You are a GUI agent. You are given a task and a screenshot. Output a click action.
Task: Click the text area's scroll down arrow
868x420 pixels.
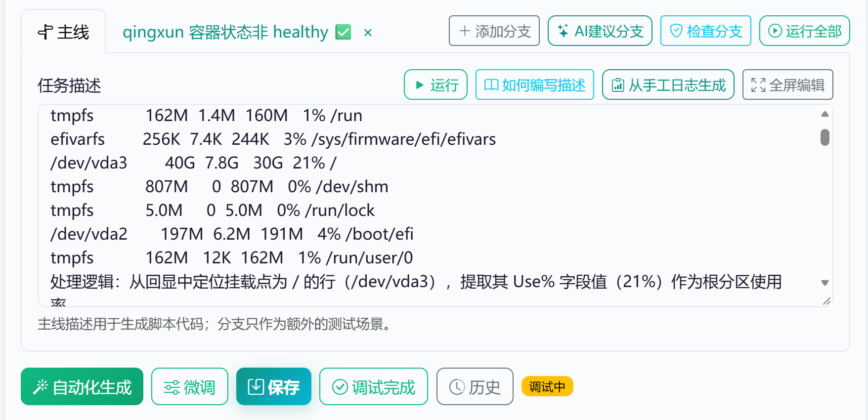tap(825, 283)
